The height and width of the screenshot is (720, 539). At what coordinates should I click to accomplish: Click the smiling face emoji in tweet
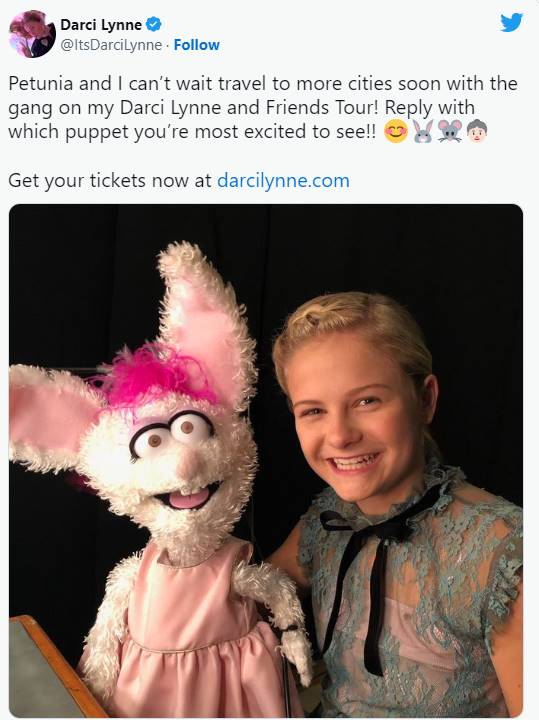(x=396, y=131)
